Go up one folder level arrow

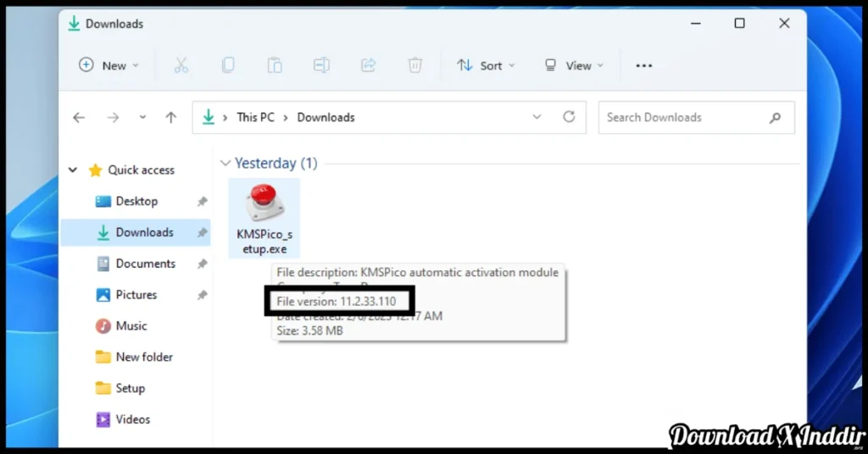(170, 118)
